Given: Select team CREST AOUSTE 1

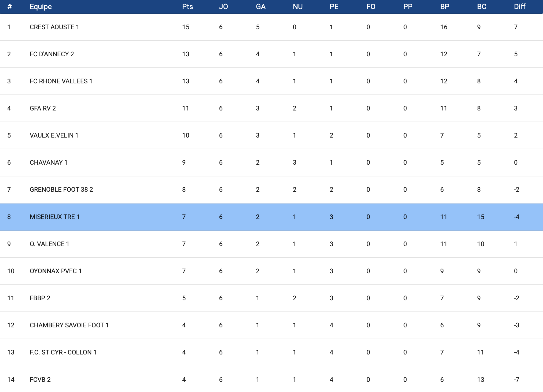Looking at the screenshot, I should pos(54,27).
